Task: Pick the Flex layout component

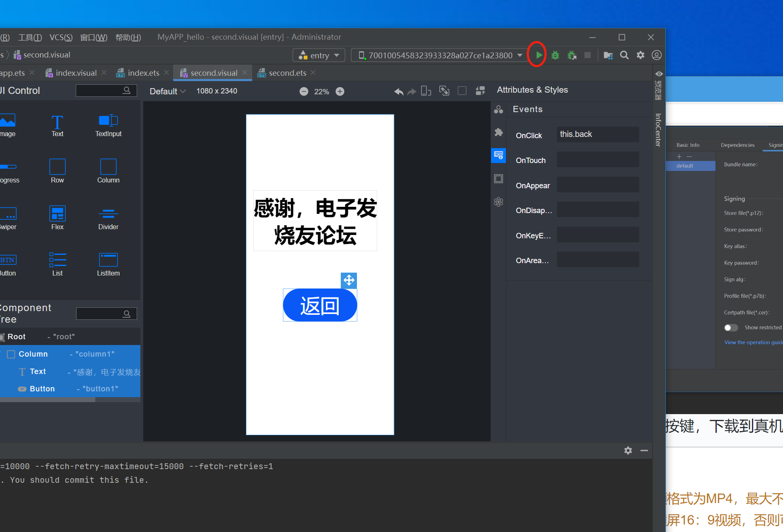Action: pyautogui.click(x=57, y=218)
